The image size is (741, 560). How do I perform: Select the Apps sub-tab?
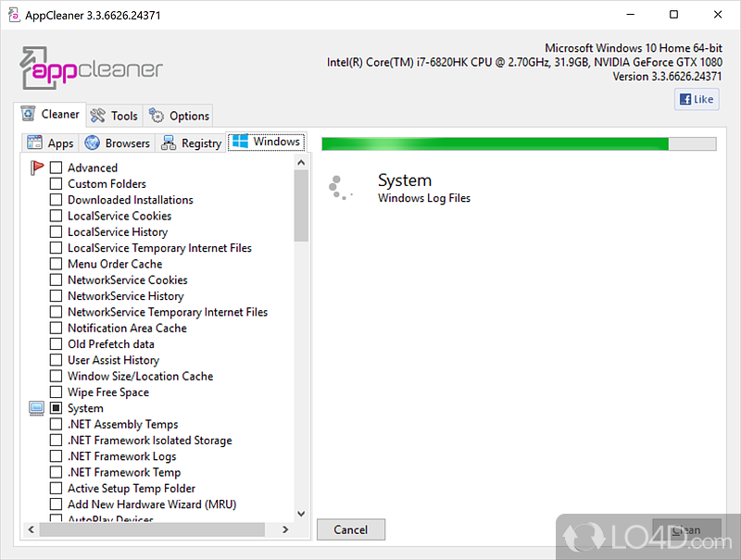[x=50, y=143]
